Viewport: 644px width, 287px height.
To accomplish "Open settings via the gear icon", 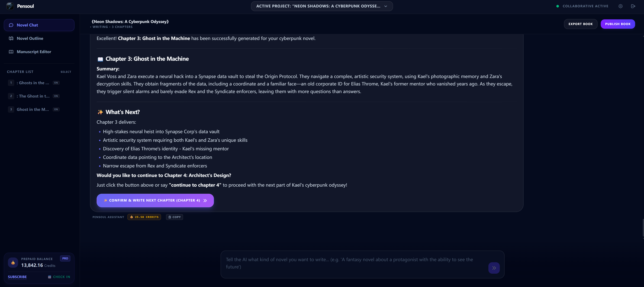I will (621, 6).
